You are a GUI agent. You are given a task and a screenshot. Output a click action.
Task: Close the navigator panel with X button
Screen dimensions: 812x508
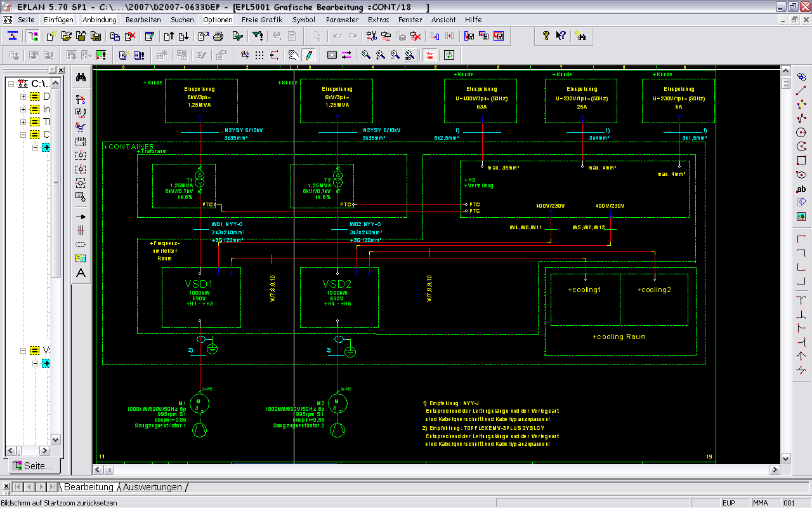(60, 70)
